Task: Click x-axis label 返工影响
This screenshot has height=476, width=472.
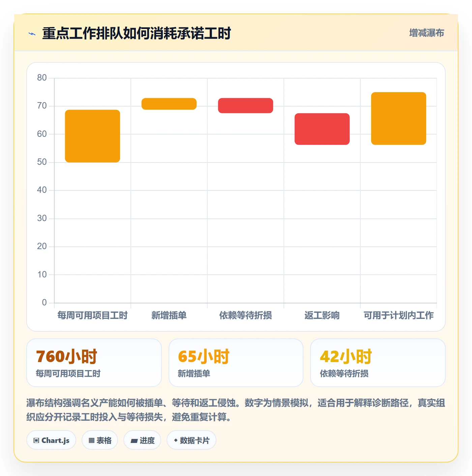Action: [322, 316]
